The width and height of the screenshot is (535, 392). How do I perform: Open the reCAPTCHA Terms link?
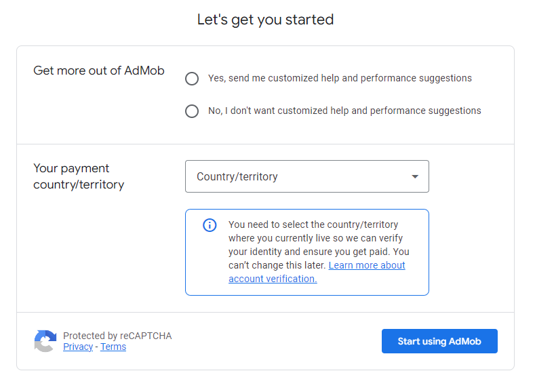click(x=113, y=347)
